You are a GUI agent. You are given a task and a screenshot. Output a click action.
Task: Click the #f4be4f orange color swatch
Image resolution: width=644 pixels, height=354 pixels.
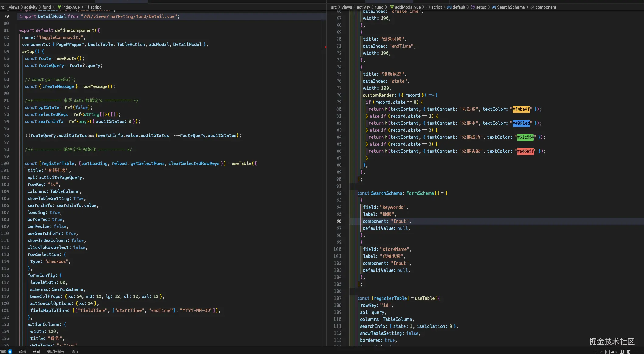(521, 109)
